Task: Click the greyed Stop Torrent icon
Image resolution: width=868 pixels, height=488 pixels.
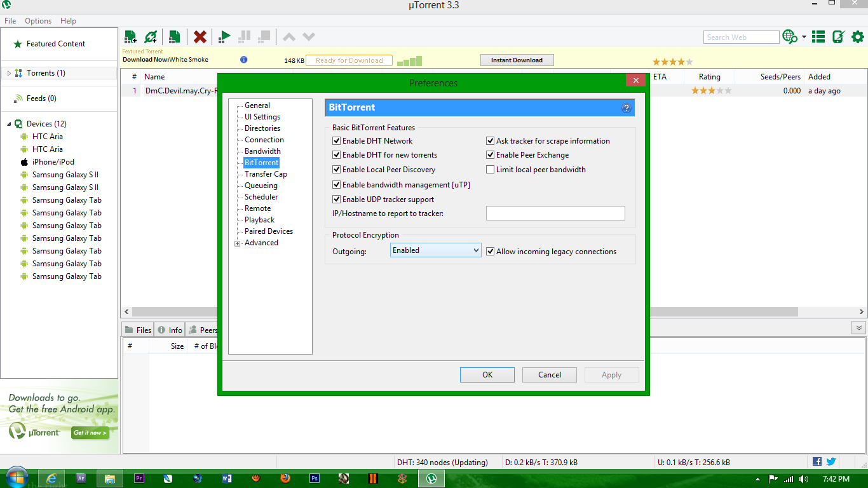Action: (264, 37)
